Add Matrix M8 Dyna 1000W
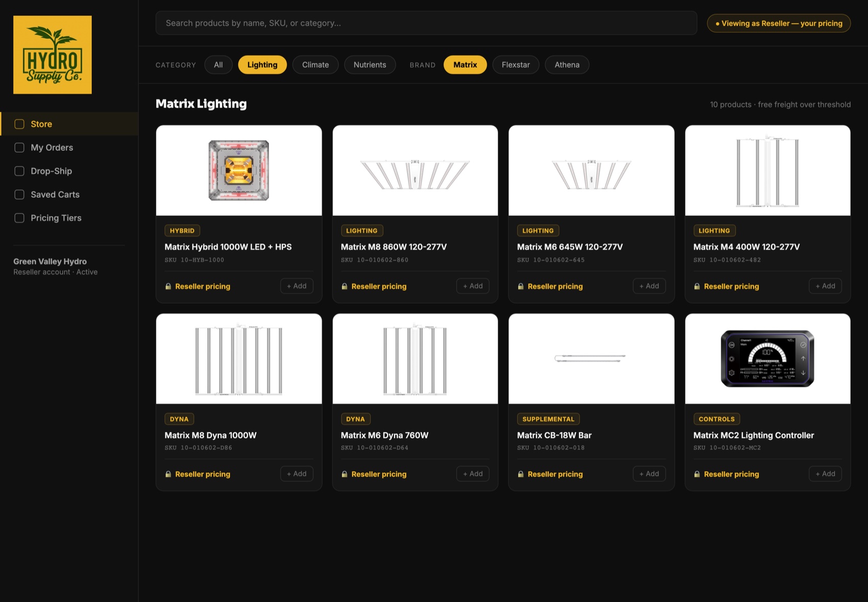Viewport: 868px width, 602px height. [297, 473]
